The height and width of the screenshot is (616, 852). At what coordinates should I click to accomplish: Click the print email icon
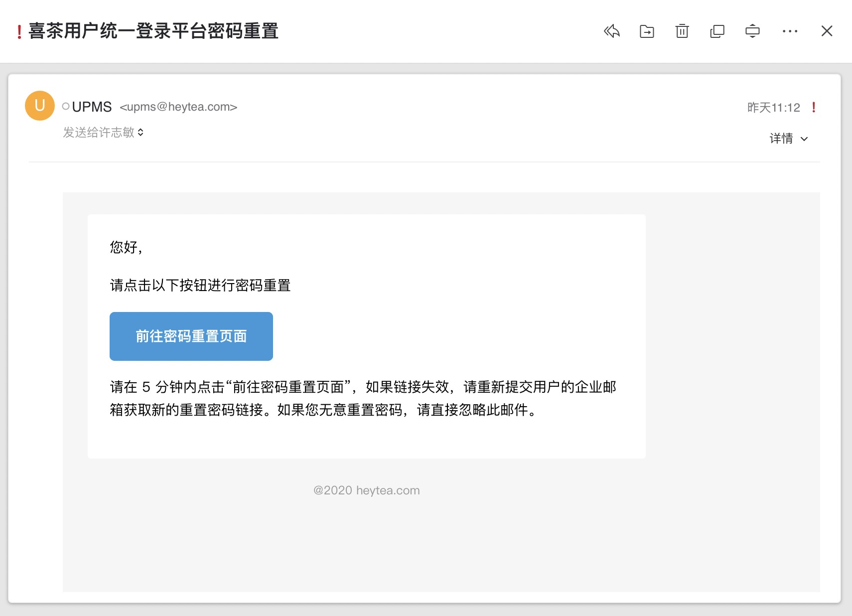point(752,31)
